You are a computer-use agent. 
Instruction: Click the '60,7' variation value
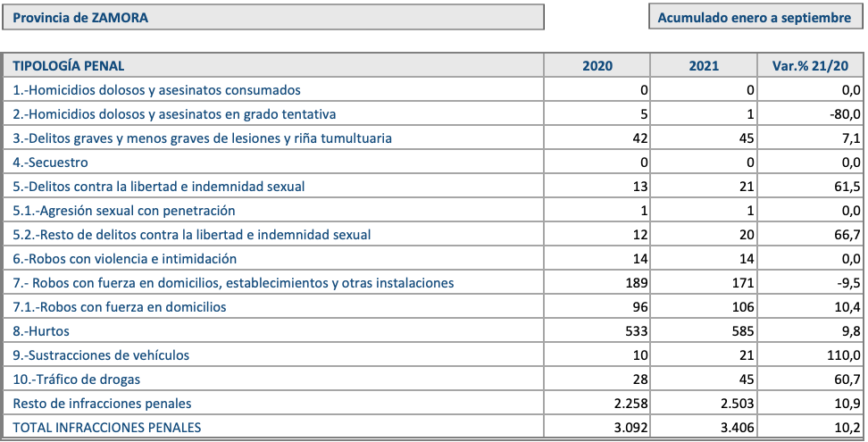point(847,379)
